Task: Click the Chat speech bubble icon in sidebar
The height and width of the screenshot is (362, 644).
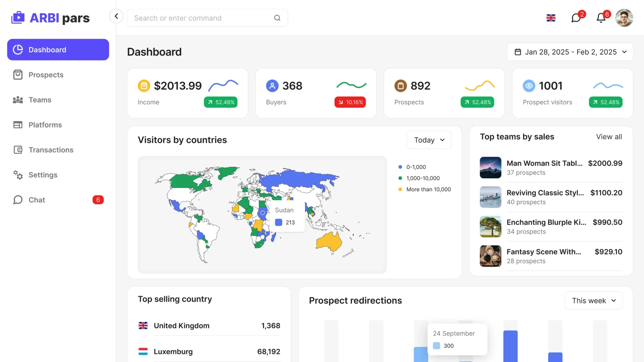Action: click(18, 200)
